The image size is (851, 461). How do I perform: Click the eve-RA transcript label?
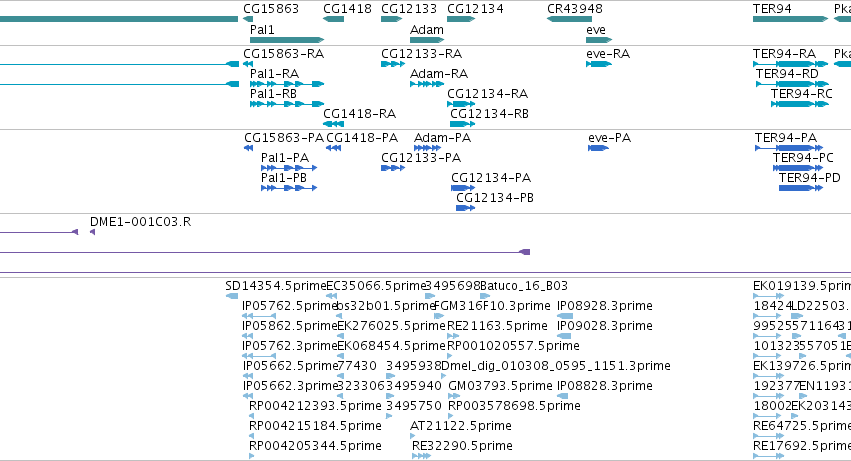tap(608, 54)
